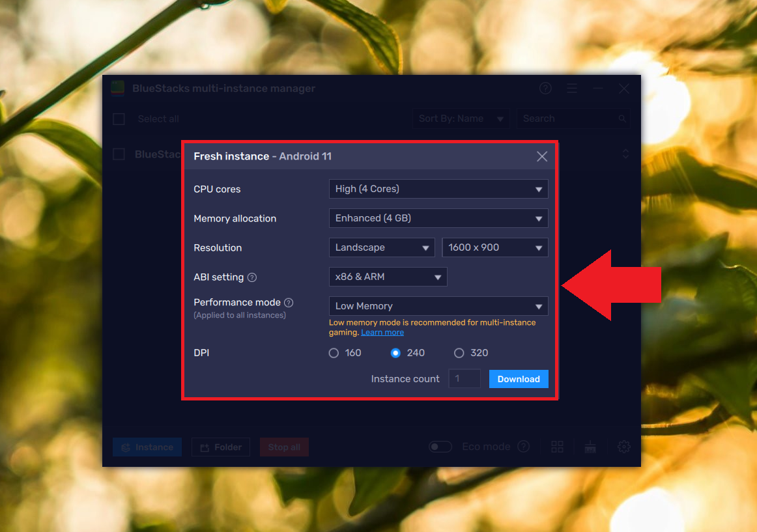Viewport: 757px width, 532px height.
Task: Open the Low Memory performance mode dropdown
Action: coord(438,306)
